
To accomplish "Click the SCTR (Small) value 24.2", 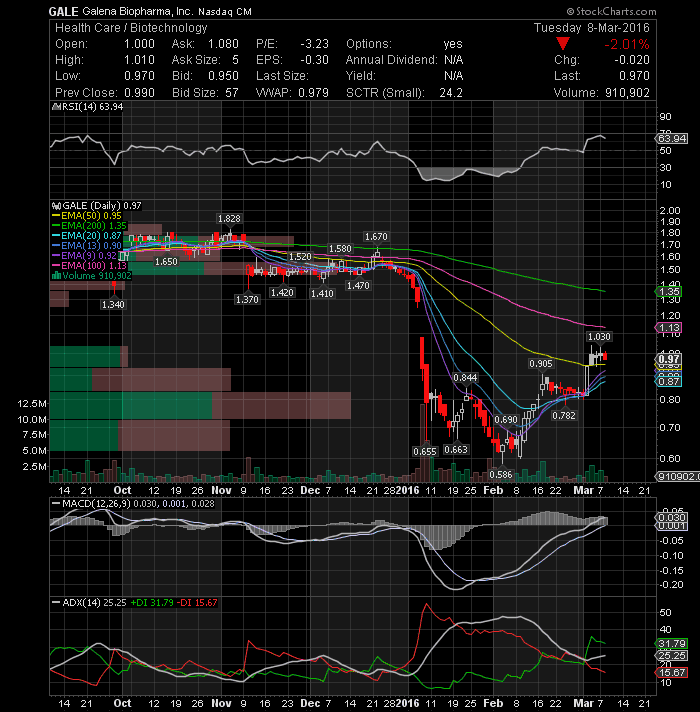I will pyautogui.click(x=451, y=93).
